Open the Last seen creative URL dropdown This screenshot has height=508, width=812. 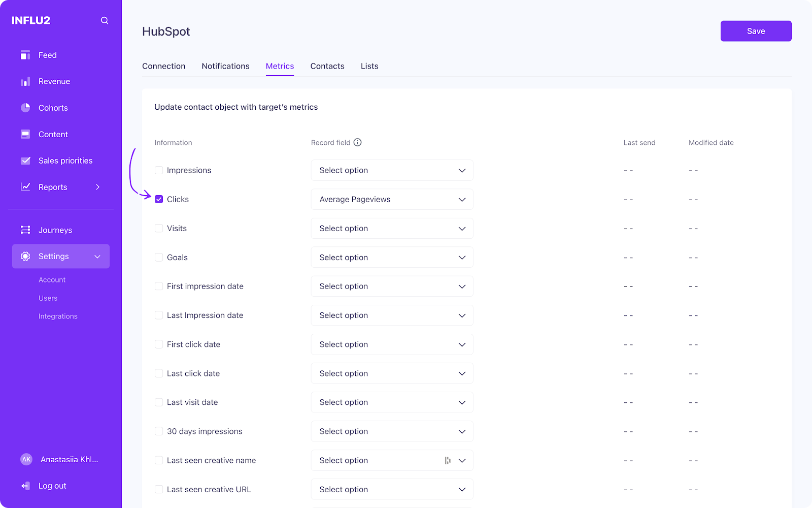click(x=392, y=489)
